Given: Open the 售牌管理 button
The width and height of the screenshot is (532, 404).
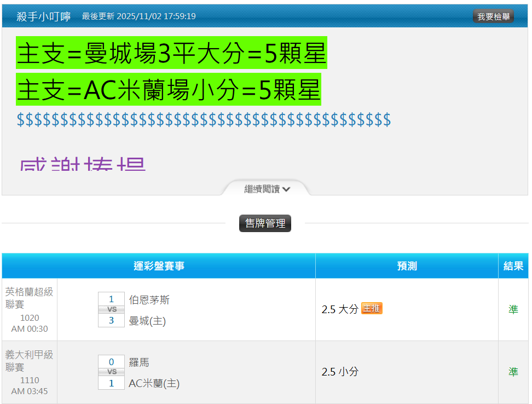Looking at the screenshot, I should point(265,223).
